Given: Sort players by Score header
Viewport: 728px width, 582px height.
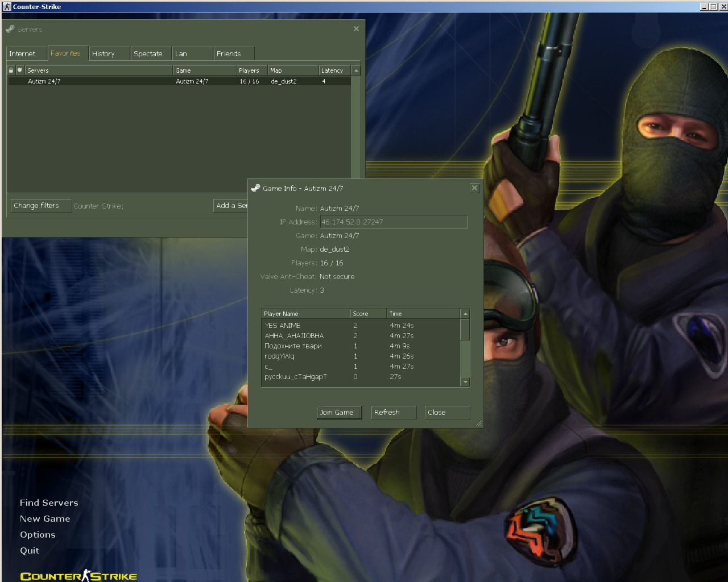Looking at the screenshot, I should click(x=368, y=314).
